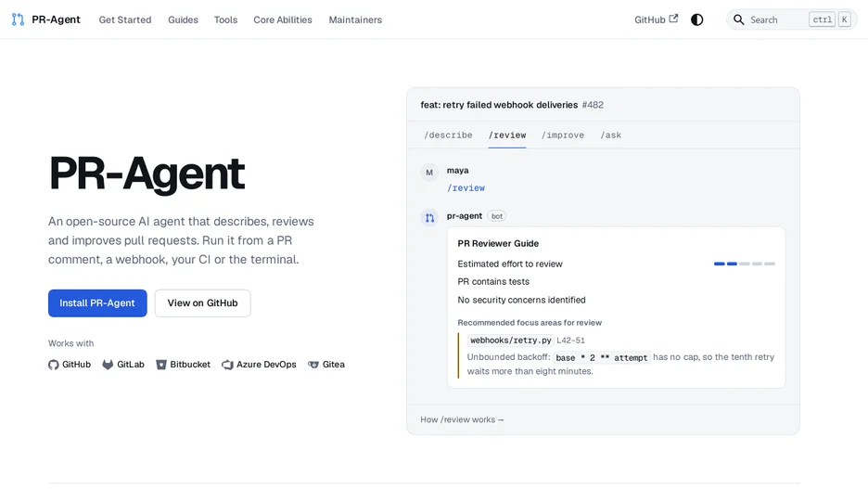This screenshot has height=489, width=868.
Task: Switch to the /describe tab
Action: point(449,135)
